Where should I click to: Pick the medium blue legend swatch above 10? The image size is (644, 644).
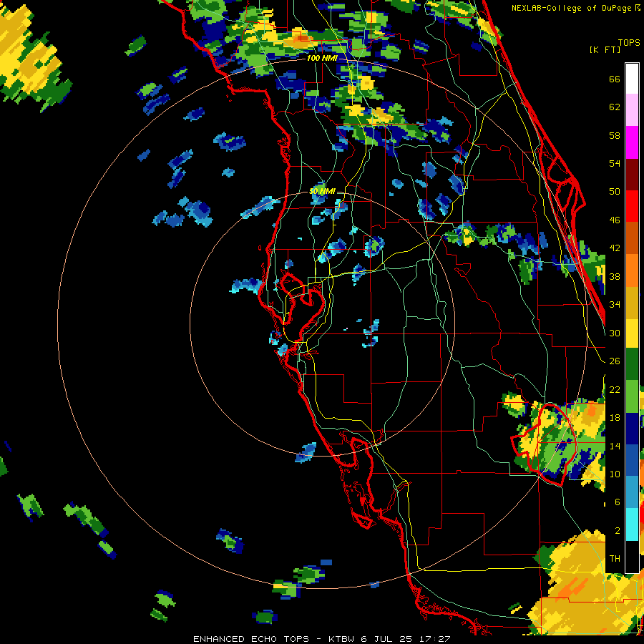pos(632,460)
